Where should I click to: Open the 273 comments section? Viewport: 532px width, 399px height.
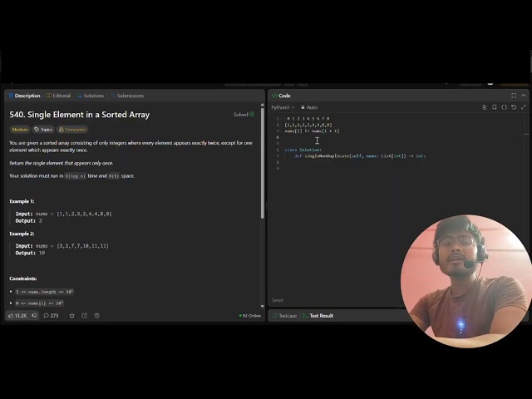point(51,316)
